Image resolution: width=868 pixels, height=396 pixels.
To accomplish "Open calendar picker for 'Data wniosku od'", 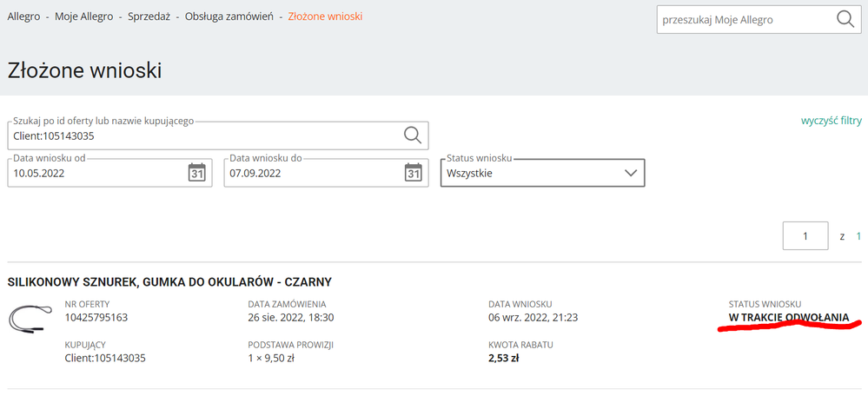I will pos(197,173).
